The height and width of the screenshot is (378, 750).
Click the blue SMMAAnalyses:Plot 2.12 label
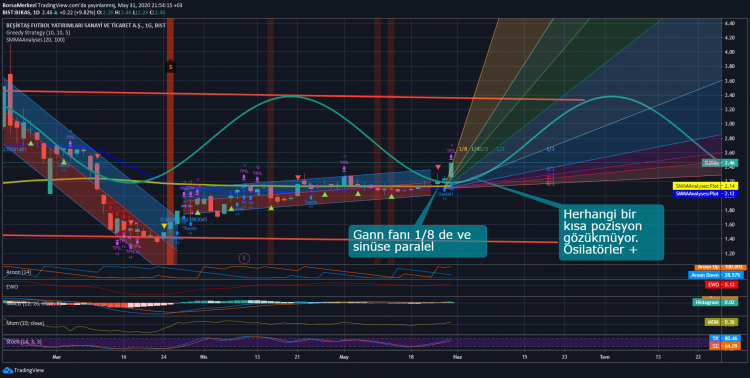pyautogui.click(x=706, y=194)
